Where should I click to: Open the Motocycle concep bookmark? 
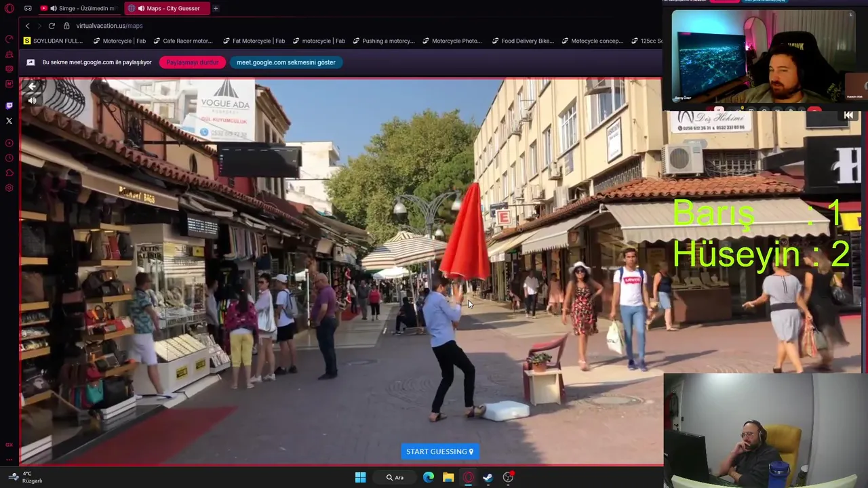592,41
